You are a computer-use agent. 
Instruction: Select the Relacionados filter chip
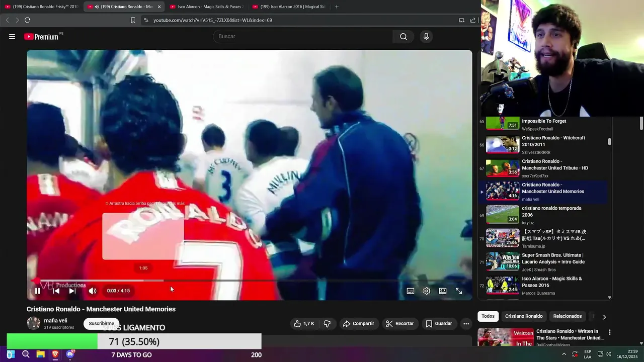click(x=568, y=316)
